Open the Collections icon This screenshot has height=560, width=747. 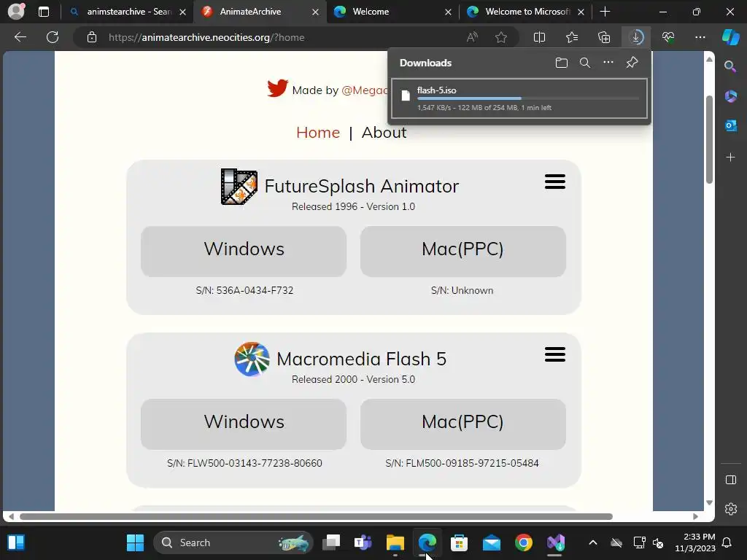(x=604, y=37)
